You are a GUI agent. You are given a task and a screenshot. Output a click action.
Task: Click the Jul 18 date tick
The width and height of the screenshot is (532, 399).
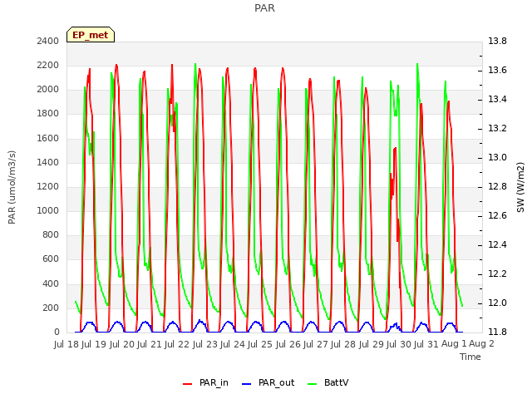(x=66, y=344)
